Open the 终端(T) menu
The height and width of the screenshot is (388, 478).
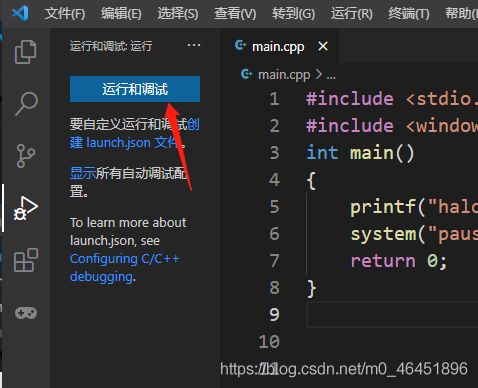(409, 14)
